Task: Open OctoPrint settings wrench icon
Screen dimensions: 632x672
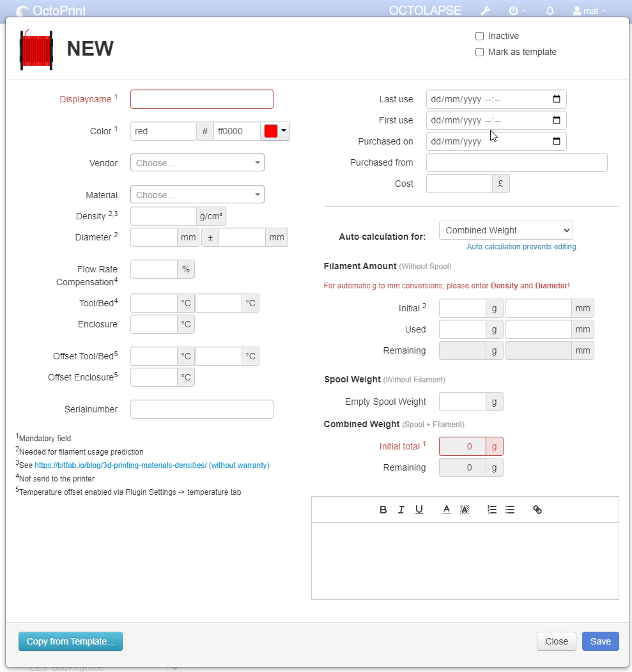Action: [x=485, y=11]
